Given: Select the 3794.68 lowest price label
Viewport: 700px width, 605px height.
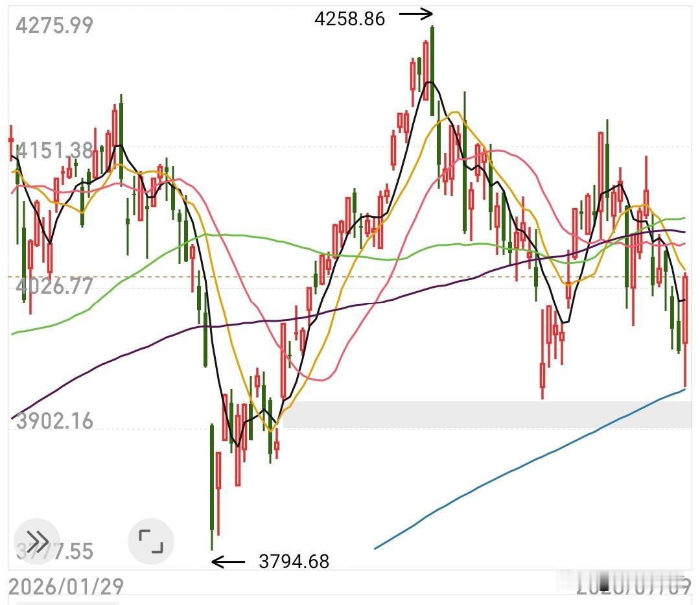Looking at the screenshot, I should (294, 562).
